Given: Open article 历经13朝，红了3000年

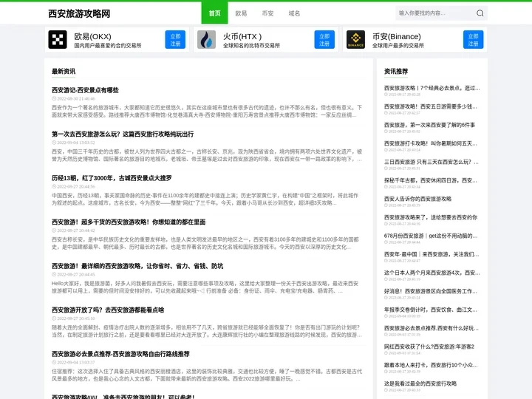Looking at the screenshot, I should pyautogui.click(x=112, y=178).
